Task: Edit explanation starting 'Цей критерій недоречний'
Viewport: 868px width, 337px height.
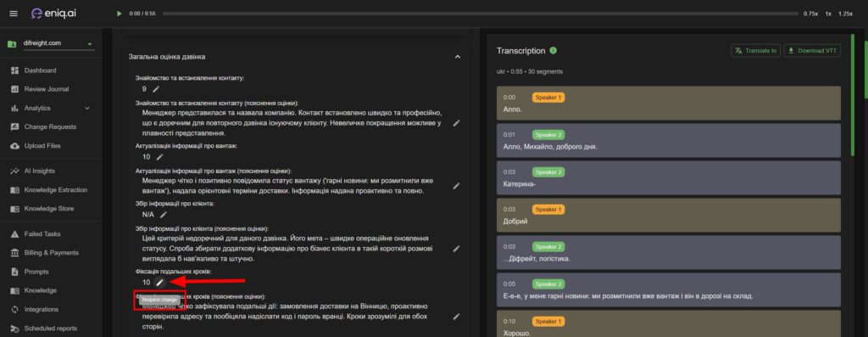Action: [x=456, y=249]
